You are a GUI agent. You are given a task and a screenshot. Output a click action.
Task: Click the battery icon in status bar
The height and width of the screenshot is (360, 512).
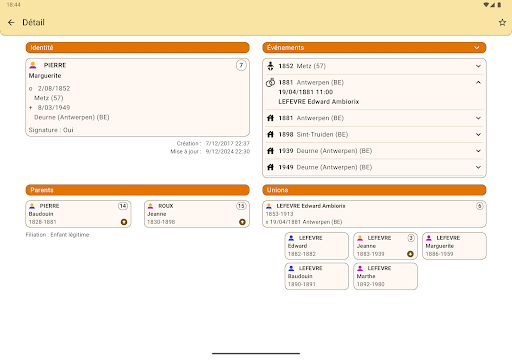coord(499,5)
